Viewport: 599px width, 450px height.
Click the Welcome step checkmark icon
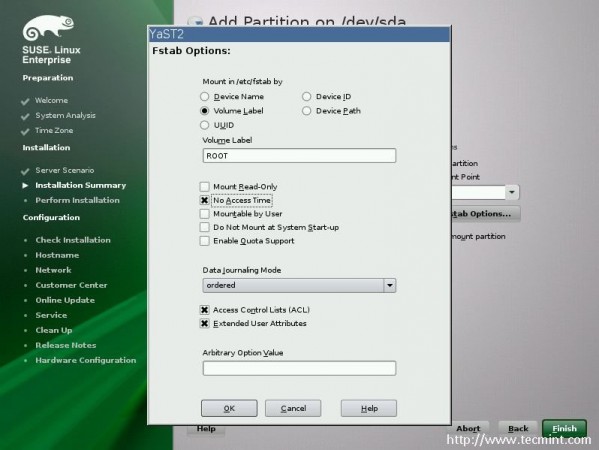pyautogui.click(x=25, y=101)
